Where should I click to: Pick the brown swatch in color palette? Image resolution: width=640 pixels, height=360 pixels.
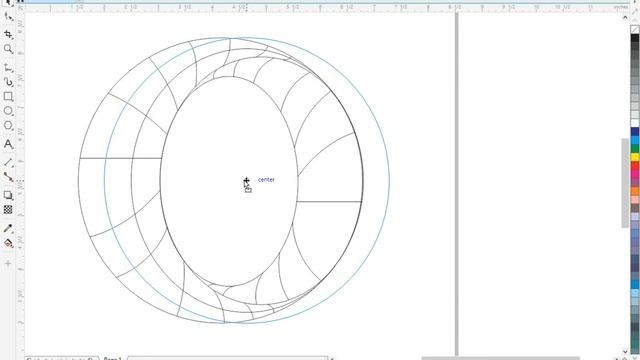[x=635, y=208]
